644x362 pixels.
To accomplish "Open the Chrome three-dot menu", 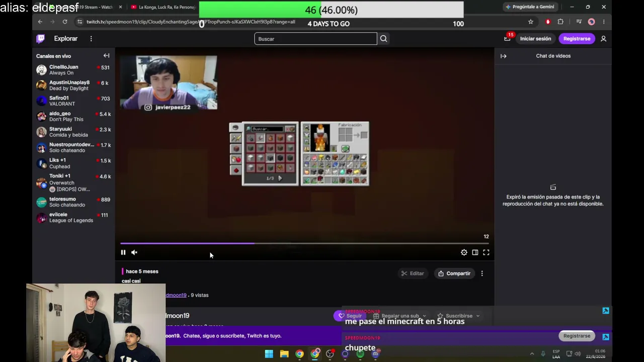I will click(604, 22).
